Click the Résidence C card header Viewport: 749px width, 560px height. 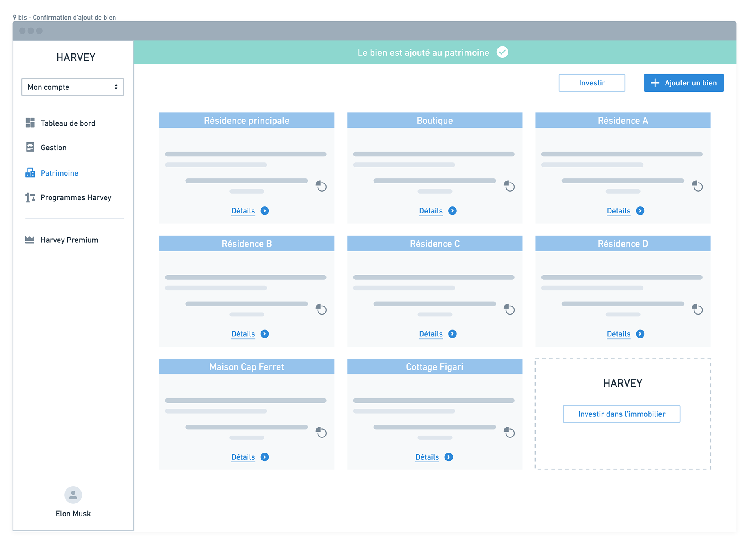coord(435,244)
